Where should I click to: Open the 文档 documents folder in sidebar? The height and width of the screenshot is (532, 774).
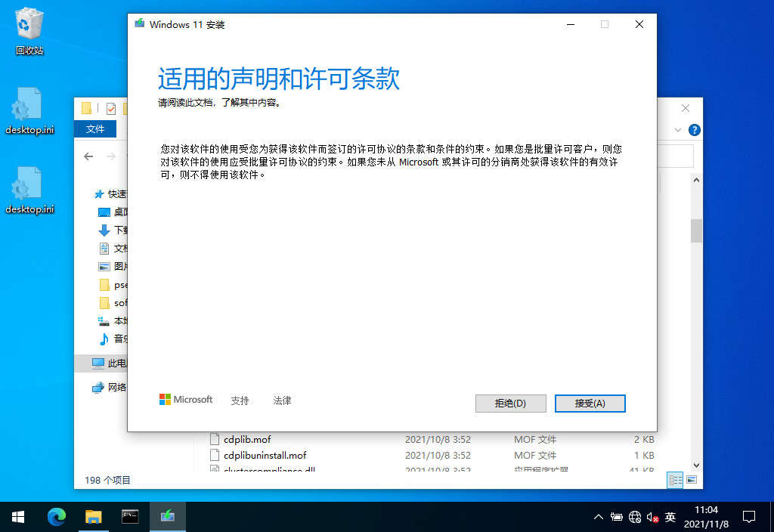113,248
